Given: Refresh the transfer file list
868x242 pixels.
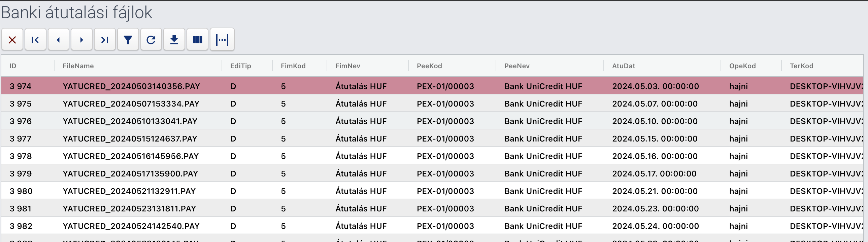Looking at the screenshot, I should click(151, 40).
